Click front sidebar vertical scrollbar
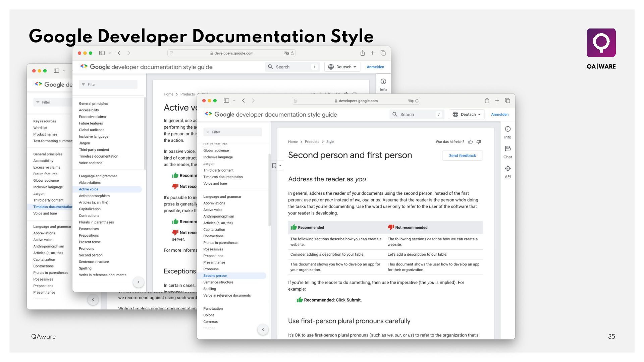644x362 pixels. (x=269, y=189)
